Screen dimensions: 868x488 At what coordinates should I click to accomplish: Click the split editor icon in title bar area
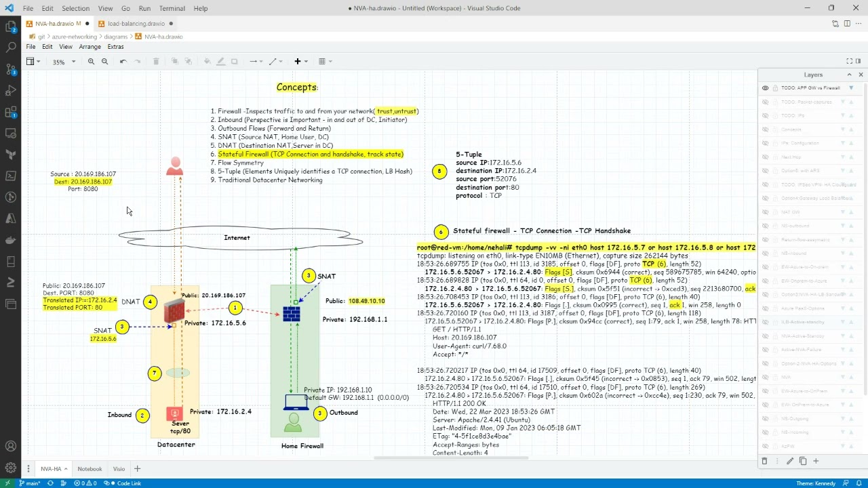coord(848,24)
